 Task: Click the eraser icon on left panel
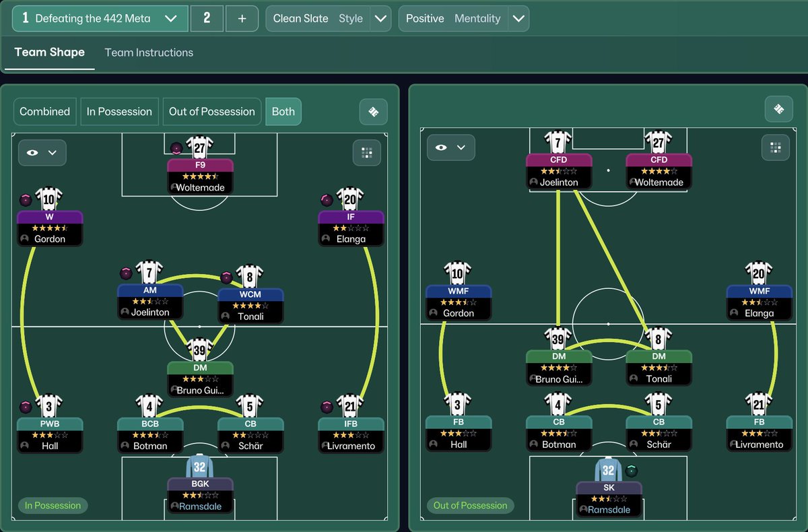(x=374, y=112)
